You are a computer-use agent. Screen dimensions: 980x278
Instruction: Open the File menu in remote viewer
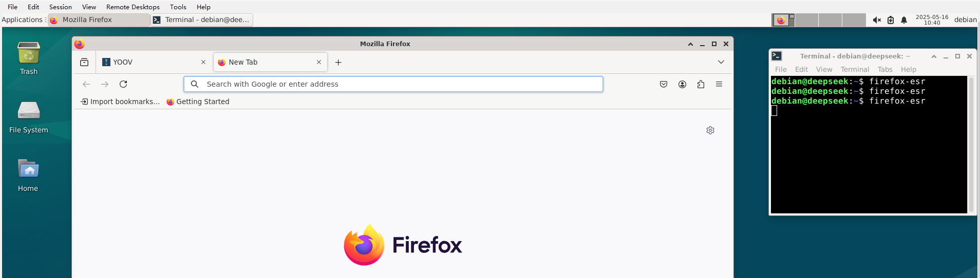point(13,7)
